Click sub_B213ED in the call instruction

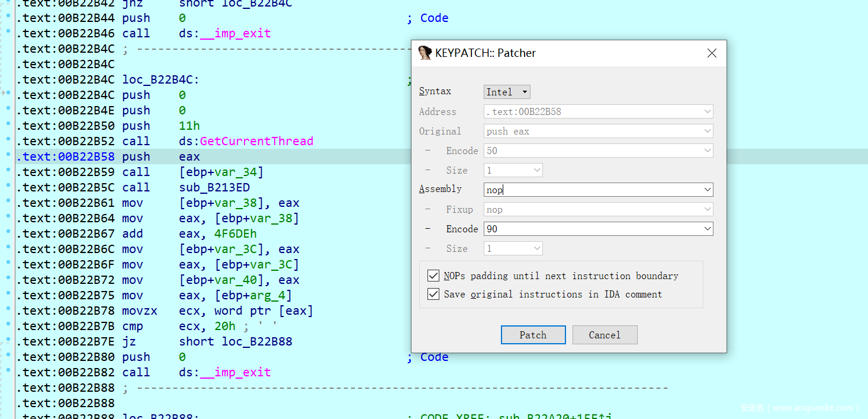tap(214, 187)
